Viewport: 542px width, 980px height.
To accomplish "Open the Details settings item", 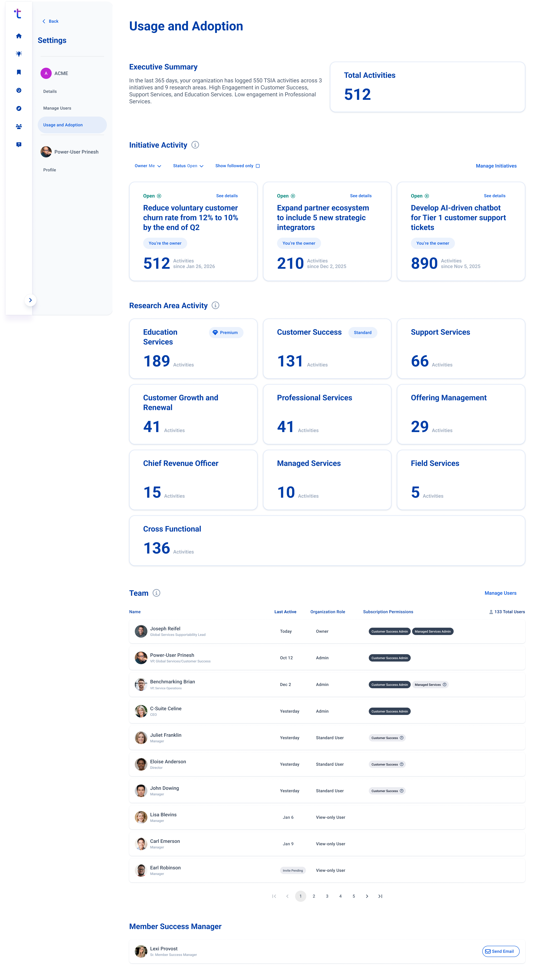I will (x=50, y=91).
